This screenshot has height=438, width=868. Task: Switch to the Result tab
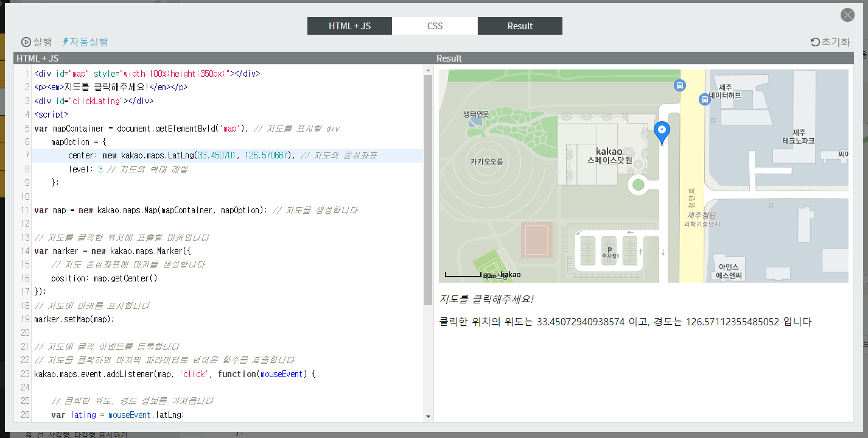(520, 26)
